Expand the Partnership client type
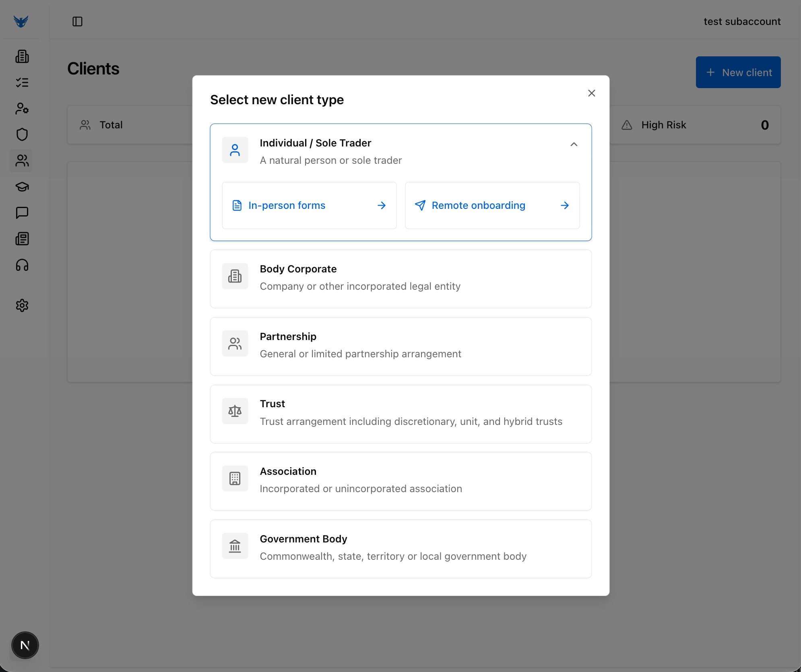This screenshot has width=801, height=672. coord(400,346)
